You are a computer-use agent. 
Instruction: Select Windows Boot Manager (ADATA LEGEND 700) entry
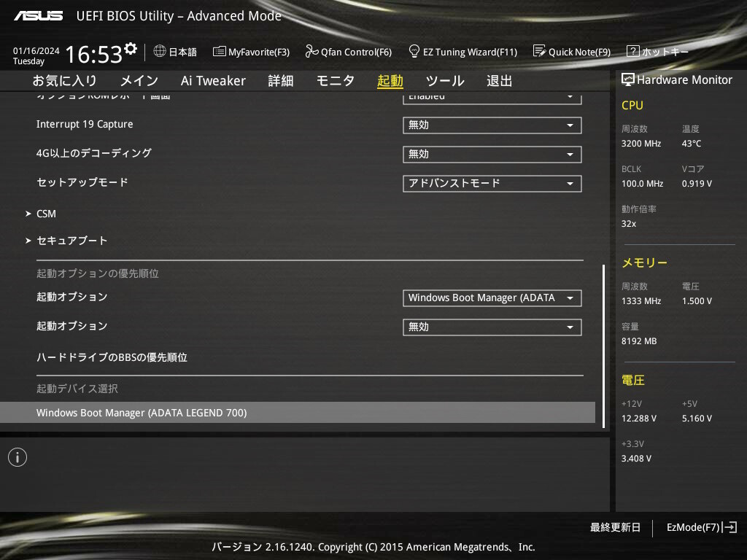(298, 413)
